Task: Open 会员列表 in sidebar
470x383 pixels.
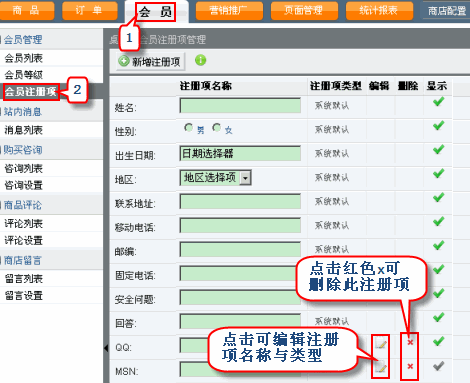Action: click(24, 58)
